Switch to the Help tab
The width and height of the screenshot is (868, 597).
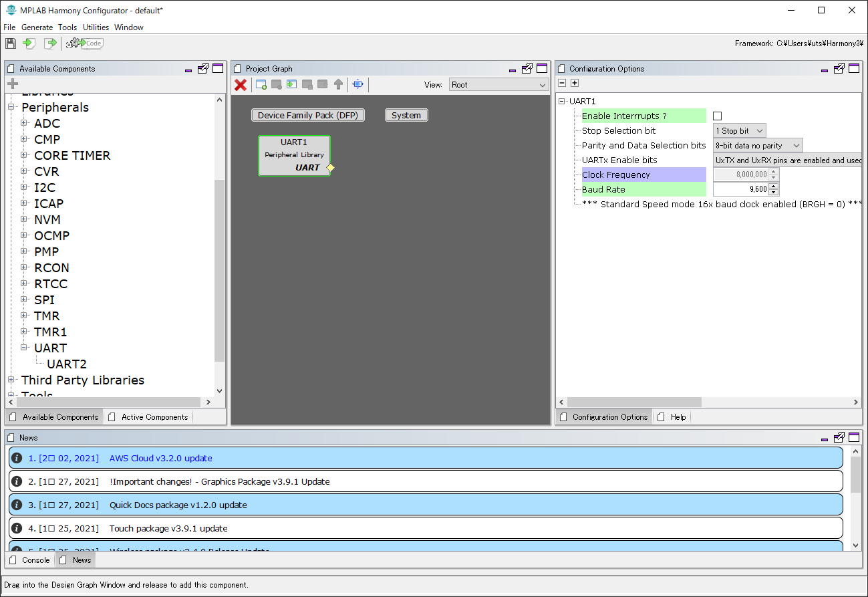point(672,417)
